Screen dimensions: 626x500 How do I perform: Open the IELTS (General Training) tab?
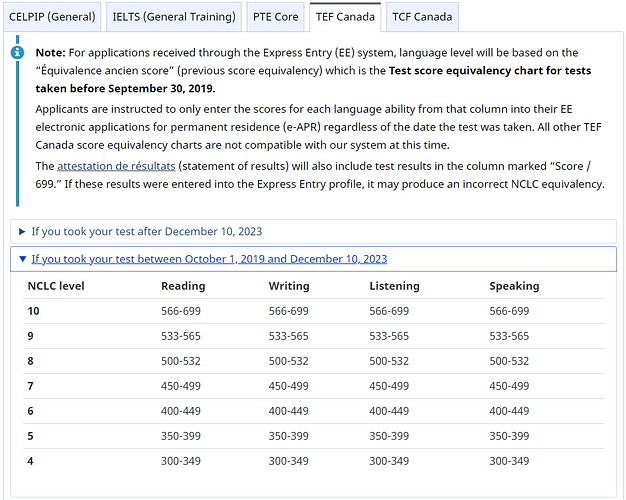pyautogui.click(x=176, y=16)
